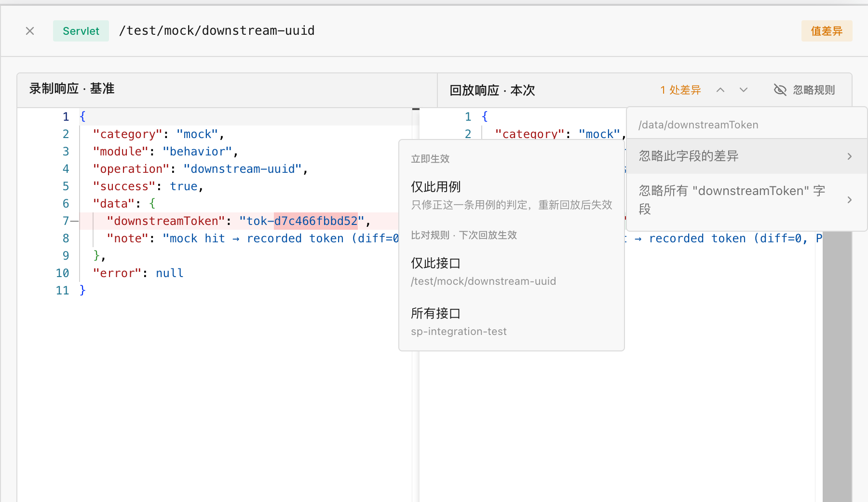The height and width of the screenshot is (502, 868).
Task: Click the /test/mock/downstream-uuid title
Action: (217, 31)
